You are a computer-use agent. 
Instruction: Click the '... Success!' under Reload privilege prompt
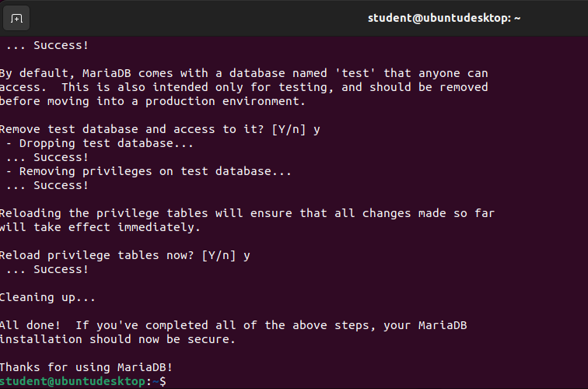coord(47,269)
